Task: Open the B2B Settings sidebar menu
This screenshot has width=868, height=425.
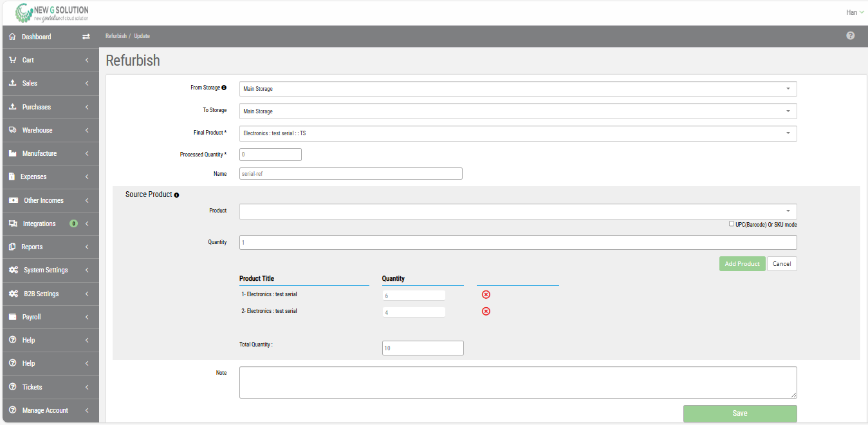Action: 51,294
